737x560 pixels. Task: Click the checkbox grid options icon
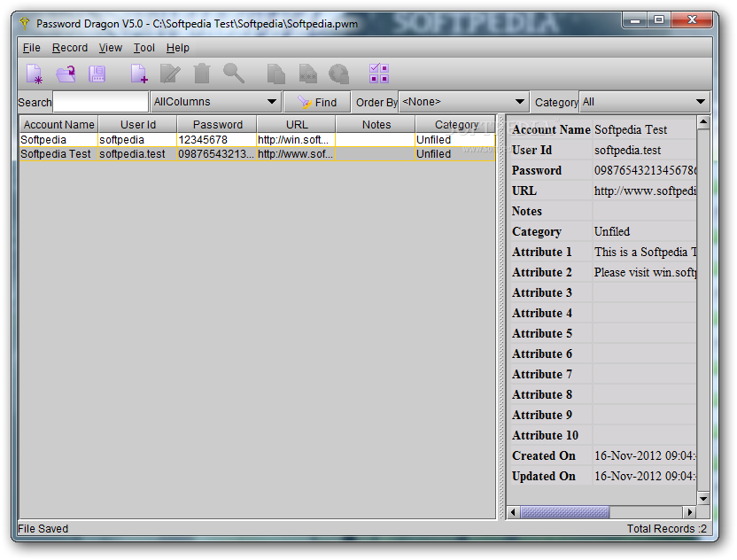pos(379,74)
